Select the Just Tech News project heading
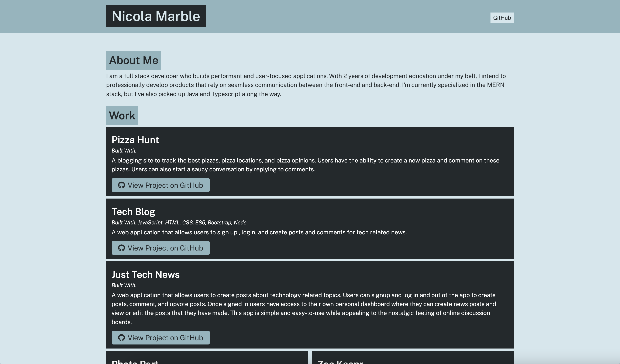Viewport: 620px width, 364px height. click(146, 274)
